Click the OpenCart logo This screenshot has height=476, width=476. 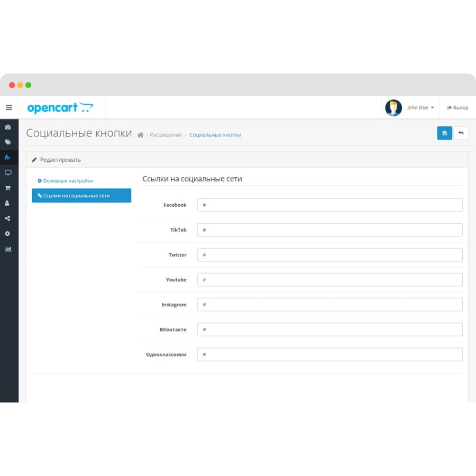point(60,108)
